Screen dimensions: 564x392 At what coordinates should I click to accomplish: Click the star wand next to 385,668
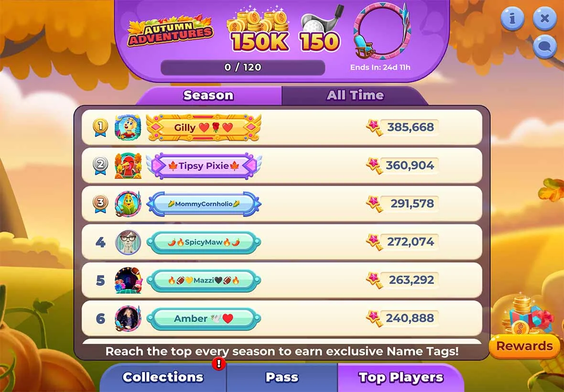pos(374,127)
